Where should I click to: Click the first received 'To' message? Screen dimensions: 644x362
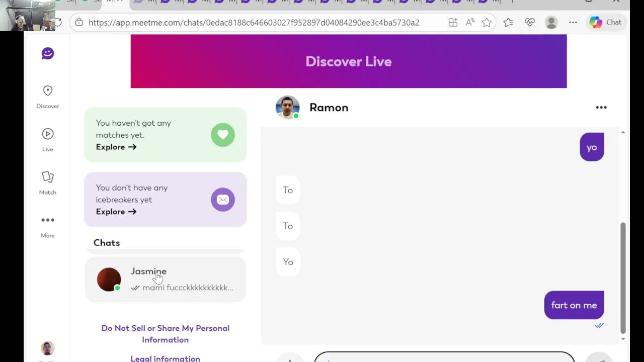[x=288, y=190]
